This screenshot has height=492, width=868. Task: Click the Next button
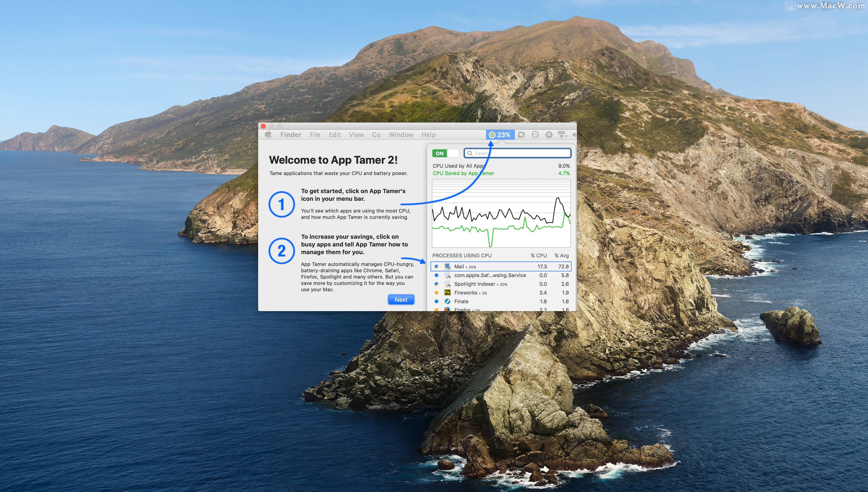(x=401, y=300)
